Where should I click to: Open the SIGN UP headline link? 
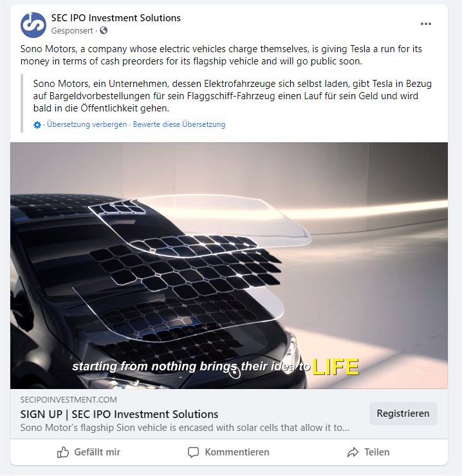[119, 414]
